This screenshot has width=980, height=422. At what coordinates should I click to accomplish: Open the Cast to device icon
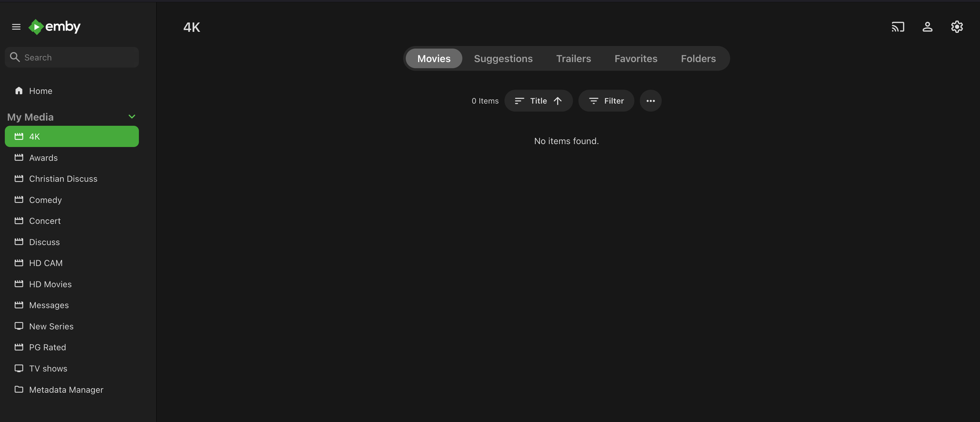(x=897, y=27)
